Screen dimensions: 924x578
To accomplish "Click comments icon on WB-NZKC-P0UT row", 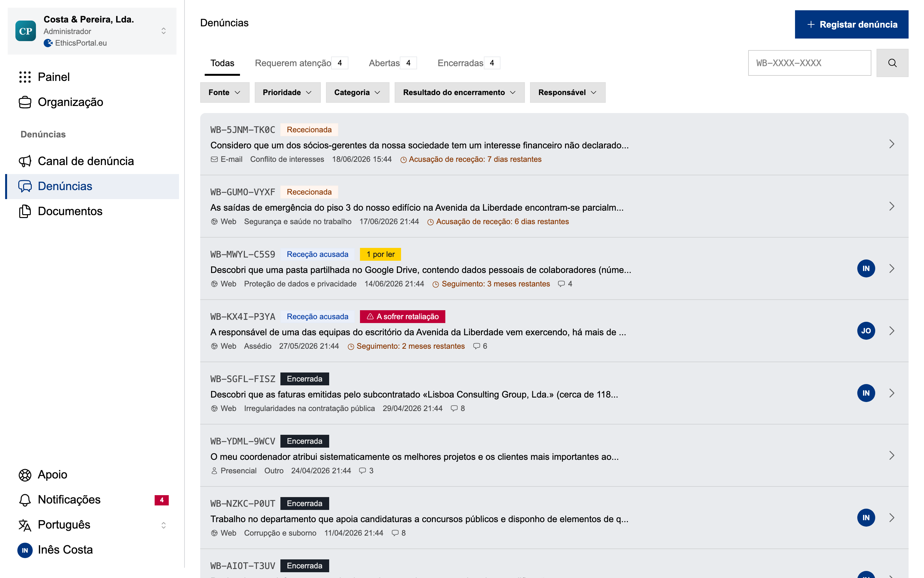I will pos(395,533).
